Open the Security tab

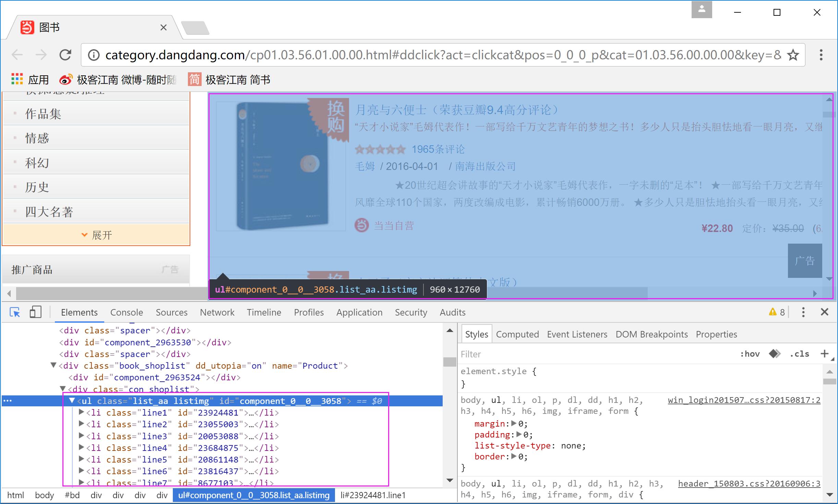[411, 312]
